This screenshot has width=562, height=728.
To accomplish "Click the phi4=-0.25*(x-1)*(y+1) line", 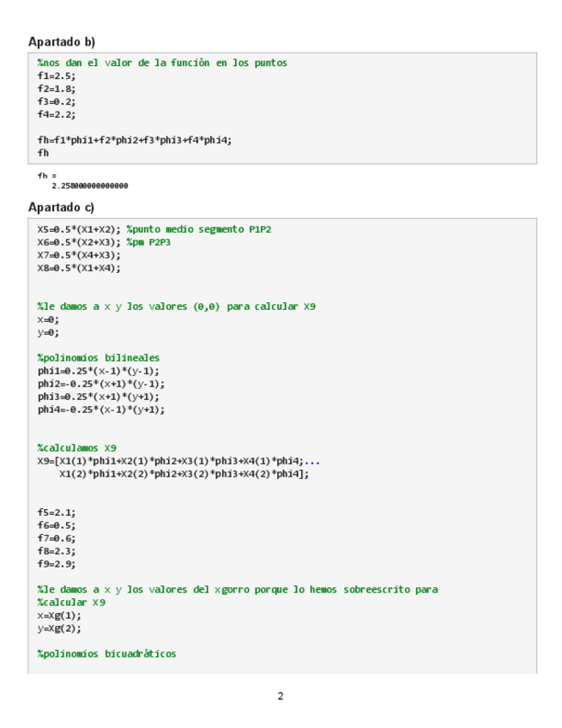I will pyautogui.click(x=100, y=409).
